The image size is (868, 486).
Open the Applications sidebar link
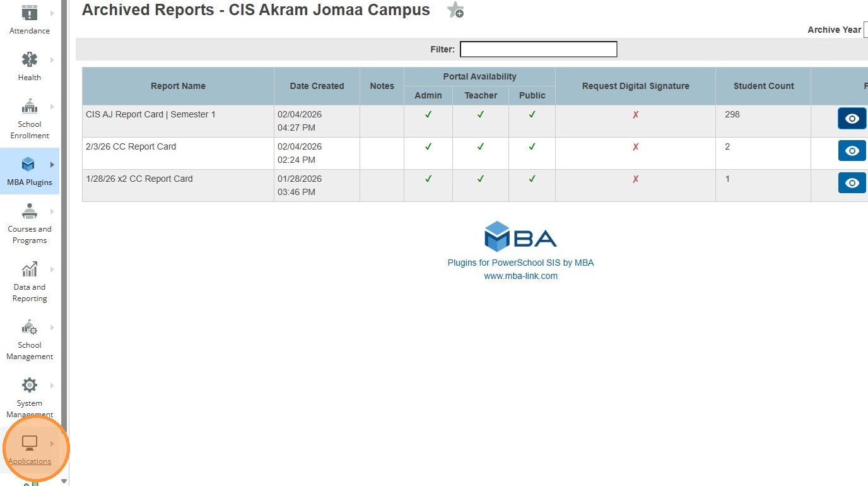coord(30,461)
